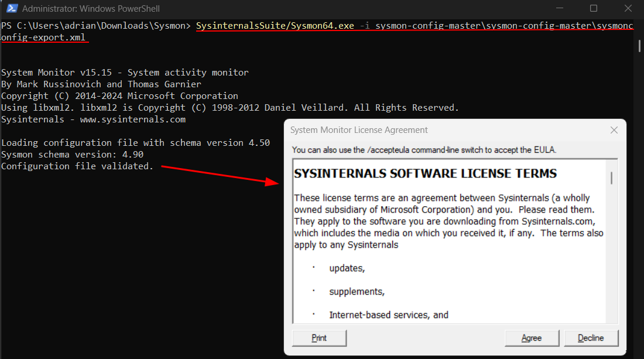Click the license text scrollbar thumb

612,178
